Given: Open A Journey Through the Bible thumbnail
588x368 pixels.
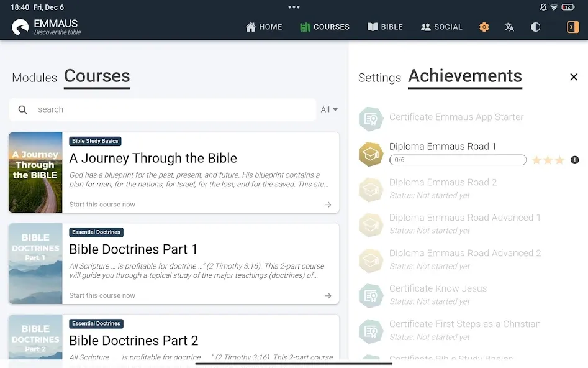Looking at the screenshot, I should (x=35, y=172).
